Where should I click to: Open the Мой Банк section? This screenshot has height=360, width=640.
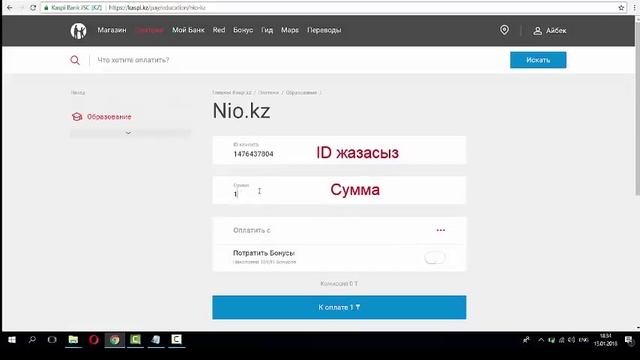(188, 30)
